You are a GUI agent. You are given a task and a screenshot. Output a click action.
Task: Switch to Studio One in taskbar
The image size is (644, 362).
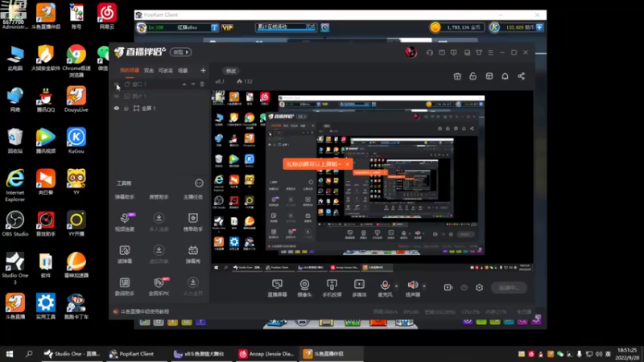click(x=72, y=353)
